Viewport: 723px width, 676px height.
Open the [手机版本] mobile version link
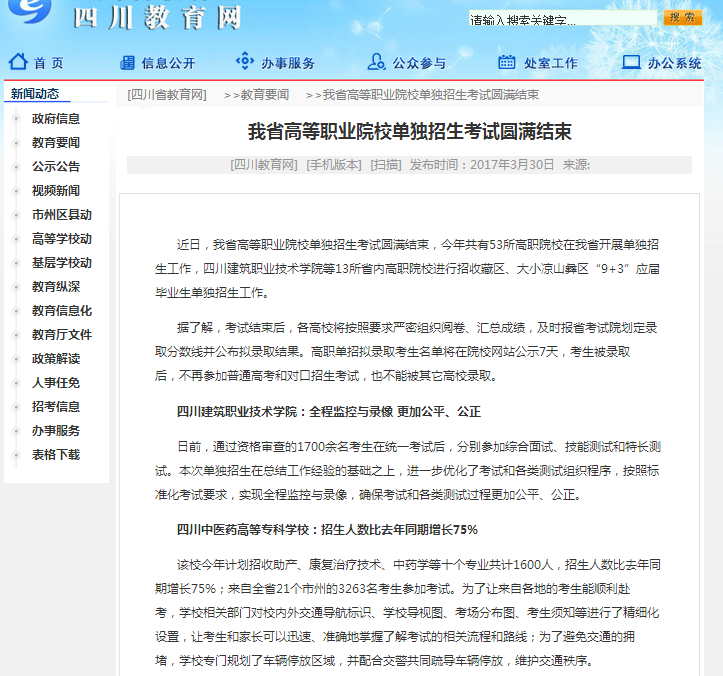(x=334, y=164)
